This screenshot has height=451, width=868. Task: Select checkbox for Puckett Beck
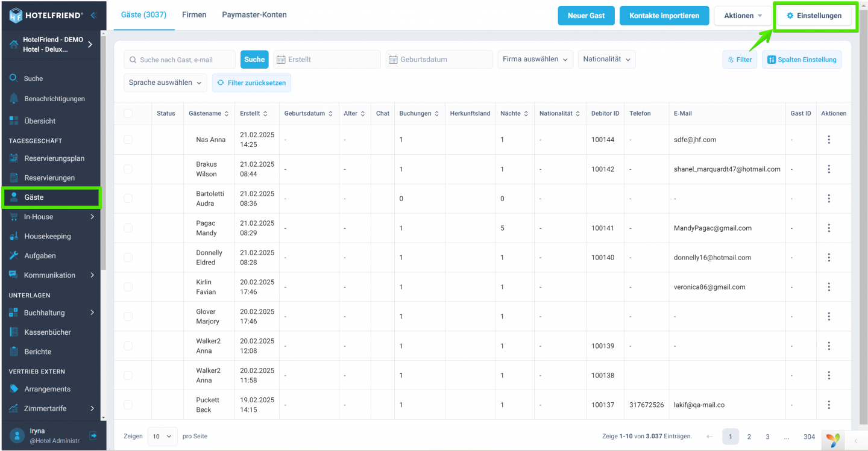(x=128, y=405)
